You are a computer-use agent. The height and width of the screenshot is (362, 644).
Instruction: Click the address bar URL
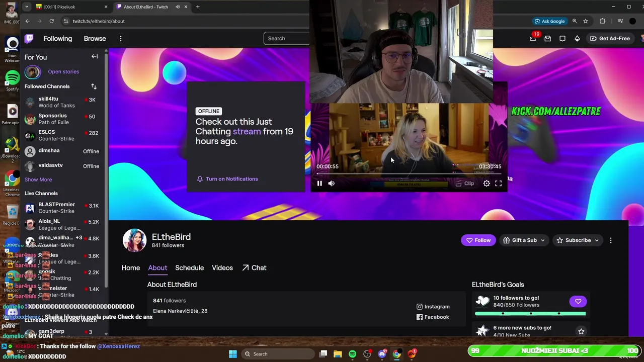point(99,21)
